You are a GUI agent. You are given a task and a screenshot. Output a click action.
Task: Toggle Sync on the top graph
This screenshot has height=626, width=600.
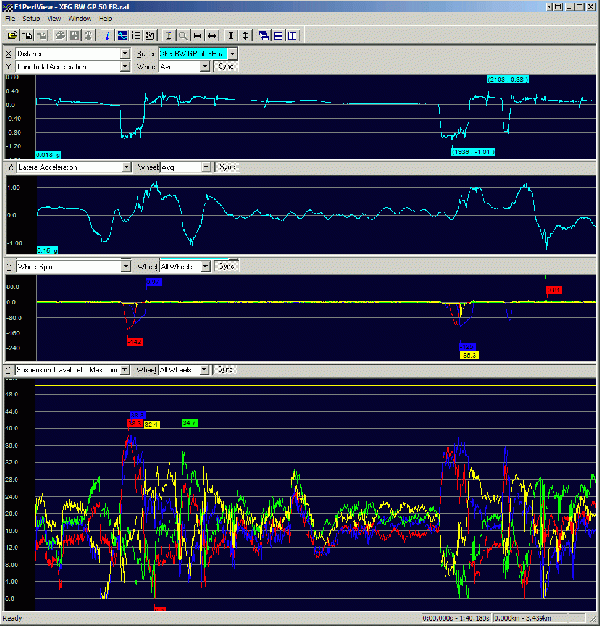coord(226,67)
